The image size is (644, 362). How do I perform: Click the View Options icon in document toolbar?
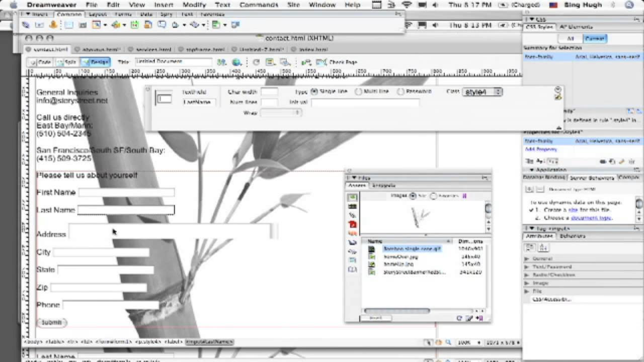pyautogui.click(x=270, y=62)
